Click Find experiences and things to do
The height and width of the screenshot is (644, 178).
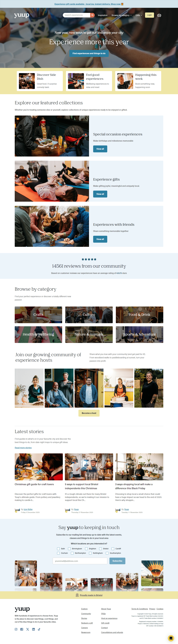tap(89, 53)
